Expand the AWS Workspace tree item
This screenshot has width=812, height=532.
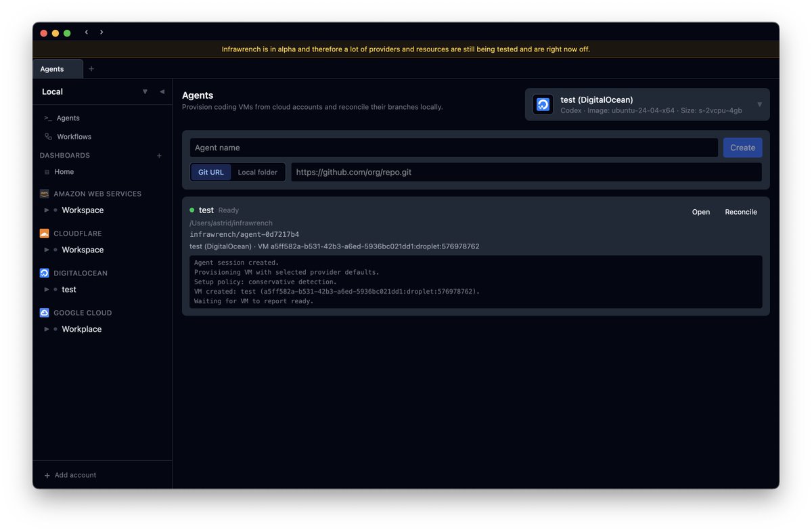point(47,210)
